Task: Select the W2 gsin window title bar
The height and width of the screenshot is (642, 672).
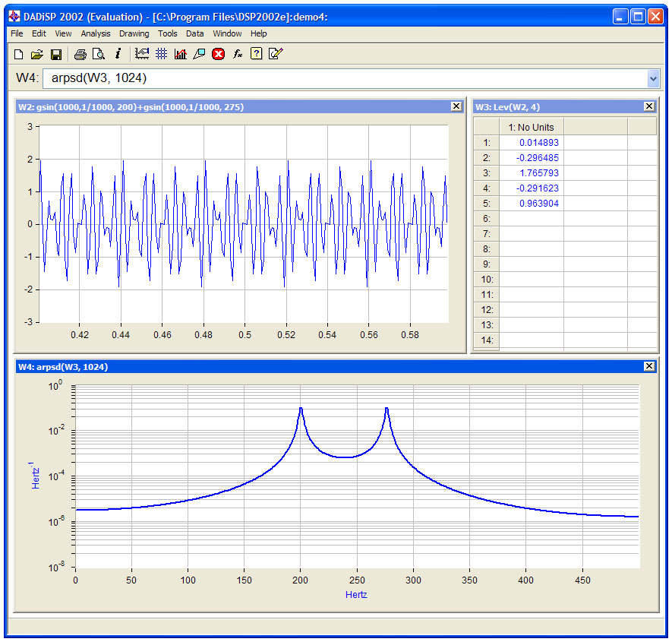Action: pos(240,107)
